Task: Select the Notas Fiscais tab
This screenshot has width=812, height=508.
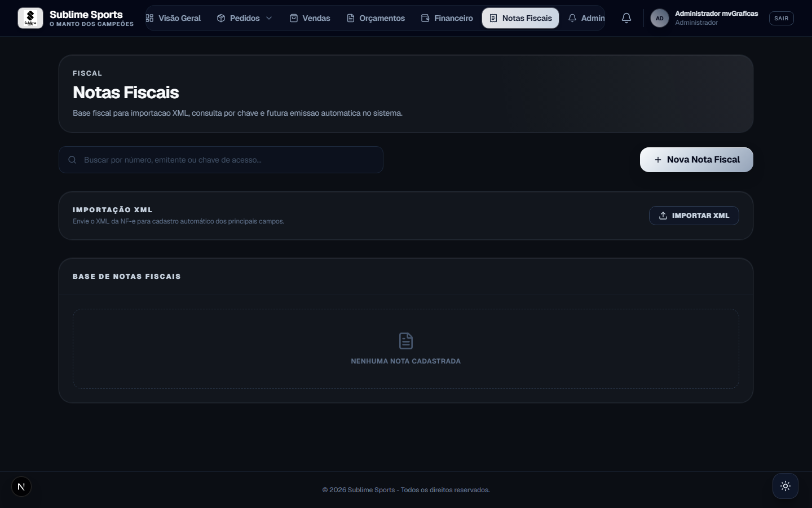Action: (520, 18)
